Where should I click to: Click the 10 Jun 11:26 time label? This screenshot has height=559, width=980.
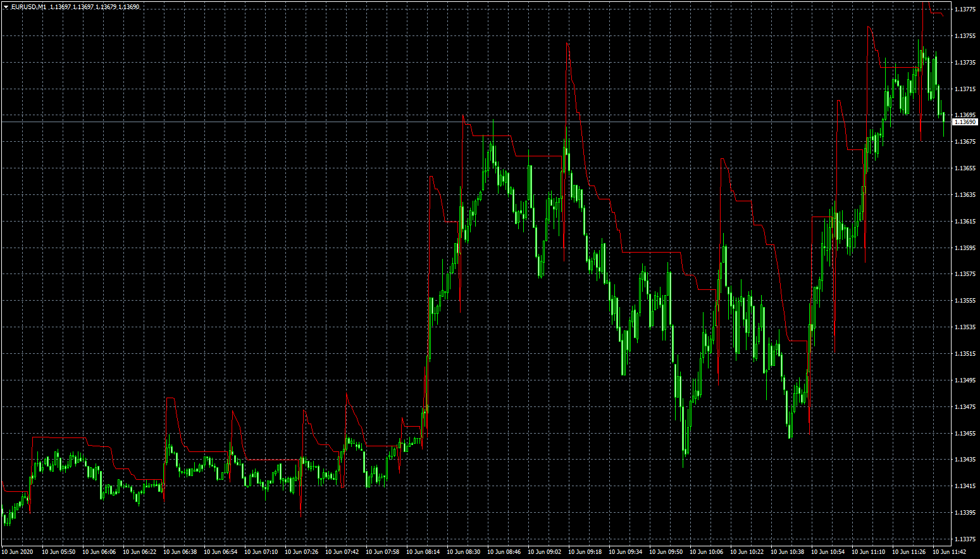click(909, 552)
